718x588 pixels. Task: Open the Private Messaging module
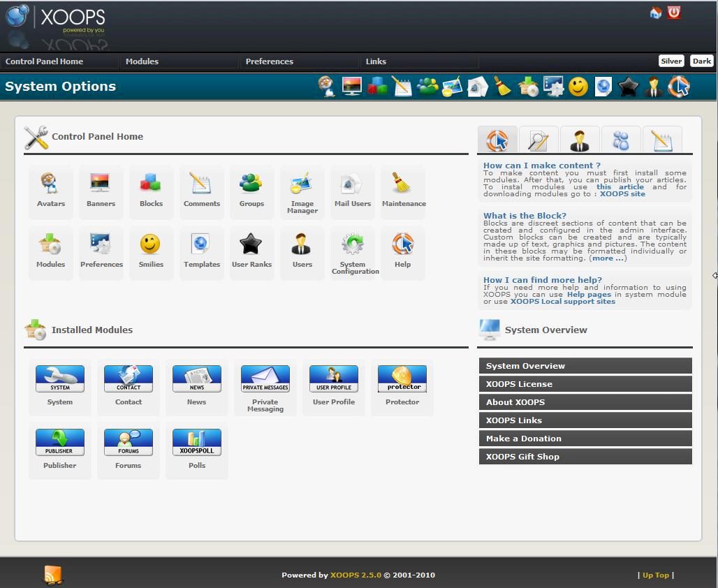[265, 385]
